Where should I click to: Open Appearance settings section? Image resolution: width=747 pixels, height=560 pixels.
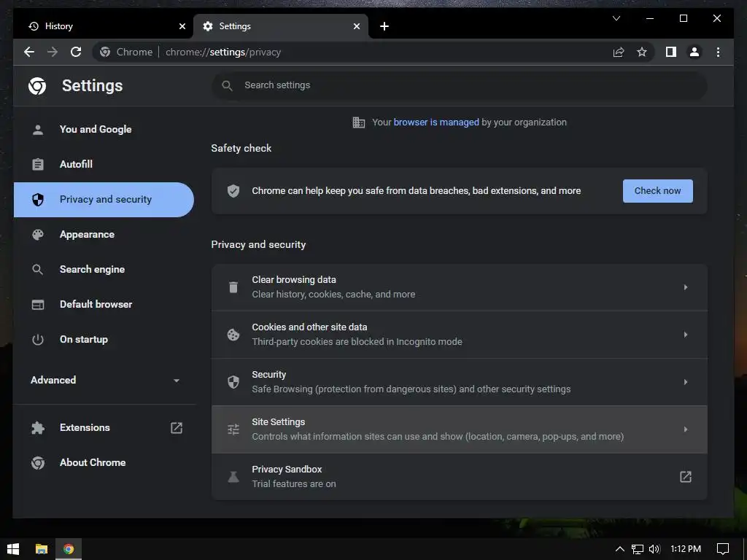point(104,234)
